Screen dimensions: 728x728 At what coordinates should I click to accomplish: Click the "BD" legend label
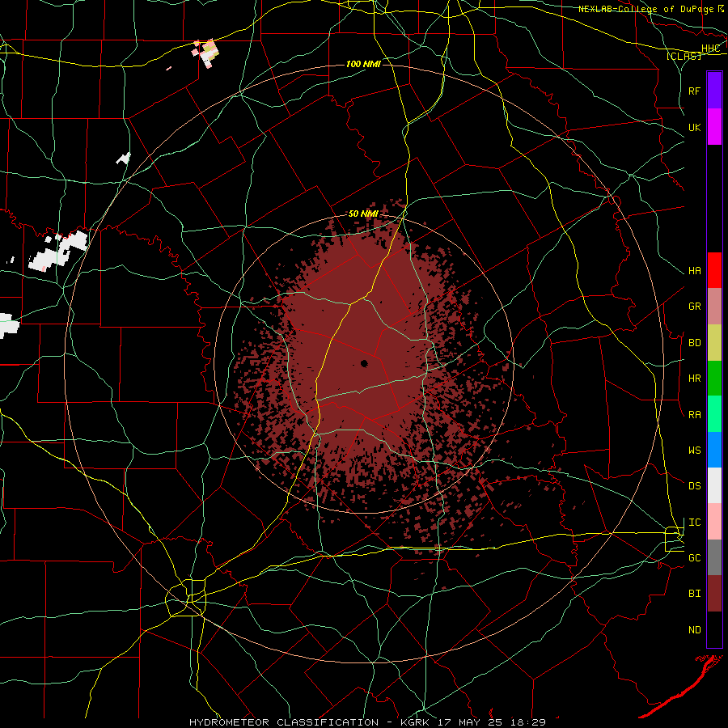(x=694, y=343)
